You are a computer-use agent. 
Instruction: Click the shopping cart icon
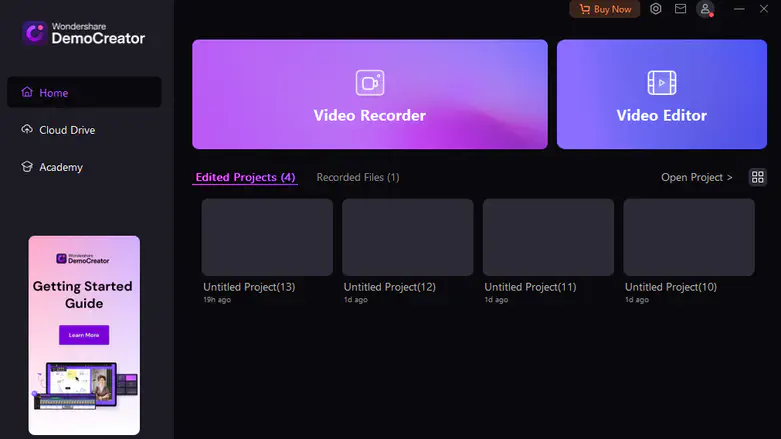584,9
